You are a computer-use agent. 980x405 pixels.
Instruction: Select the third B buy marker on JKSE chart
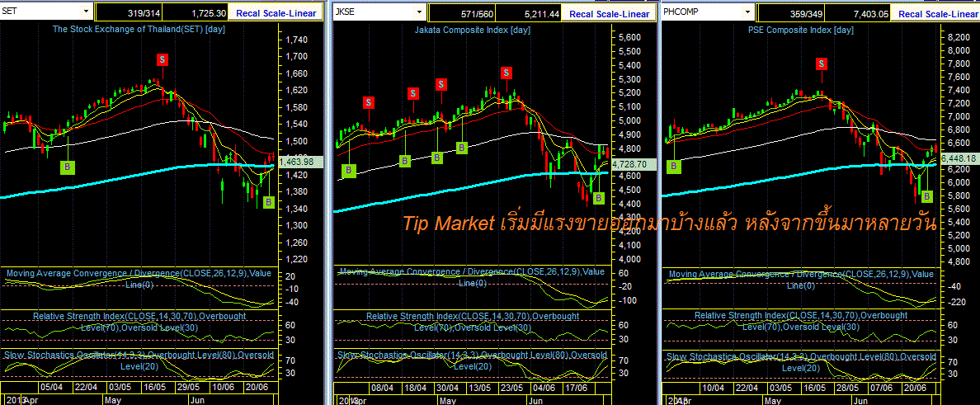pos(437,158)
